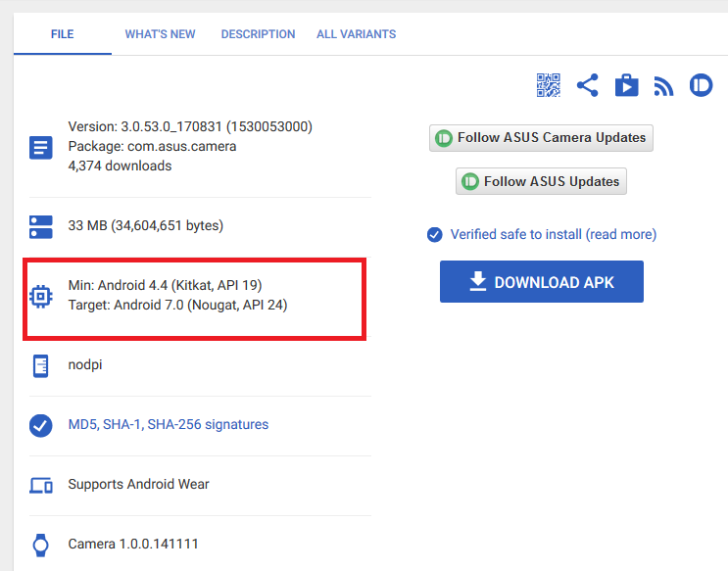Click the version document icon
728x571 pixels.
(41, 148)
